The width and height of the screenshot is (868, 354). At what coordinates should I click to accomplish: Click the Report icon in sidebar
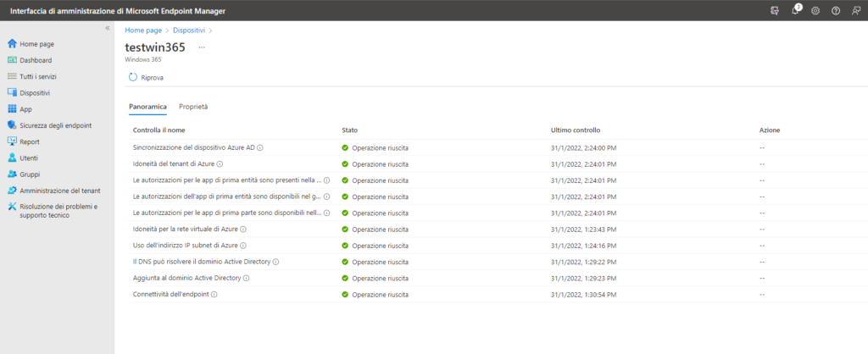click(12, 141)
